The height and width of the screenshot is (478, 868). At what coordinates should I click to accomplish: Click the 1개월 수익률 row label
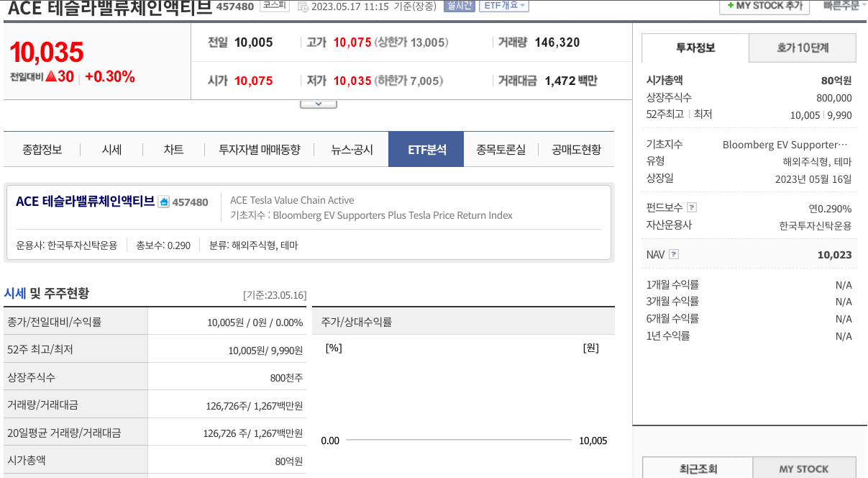click(x=672, y=284)
